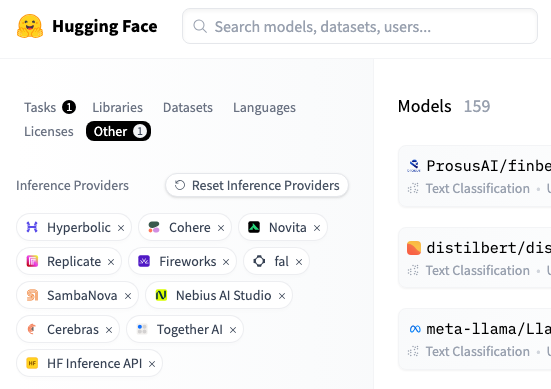Click the Fireworks provider logo icon
The height and width of the screenshot is (389, 551).
click(x=144, y=261)
